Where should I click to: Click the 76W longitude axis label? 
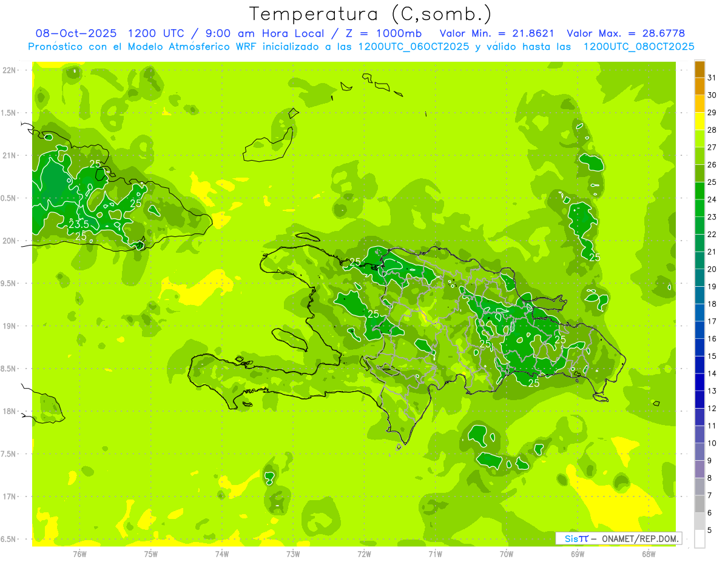click(79, 554)
